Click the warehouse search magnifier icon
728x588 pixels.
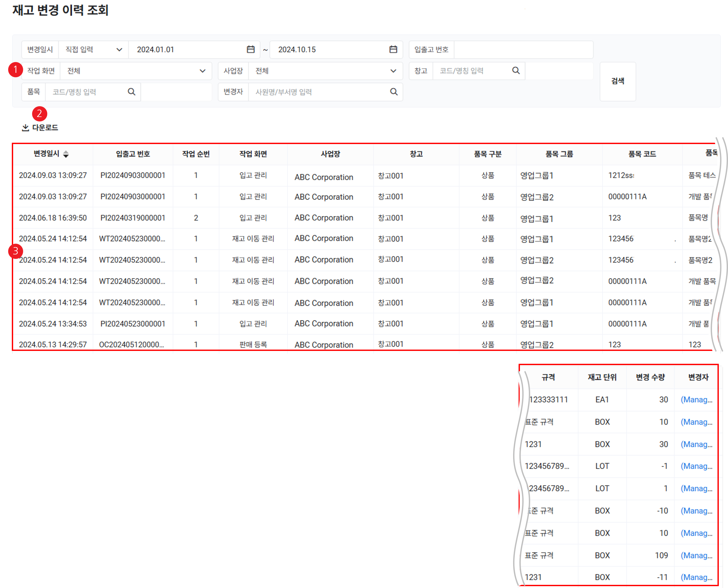click(515, 70)
